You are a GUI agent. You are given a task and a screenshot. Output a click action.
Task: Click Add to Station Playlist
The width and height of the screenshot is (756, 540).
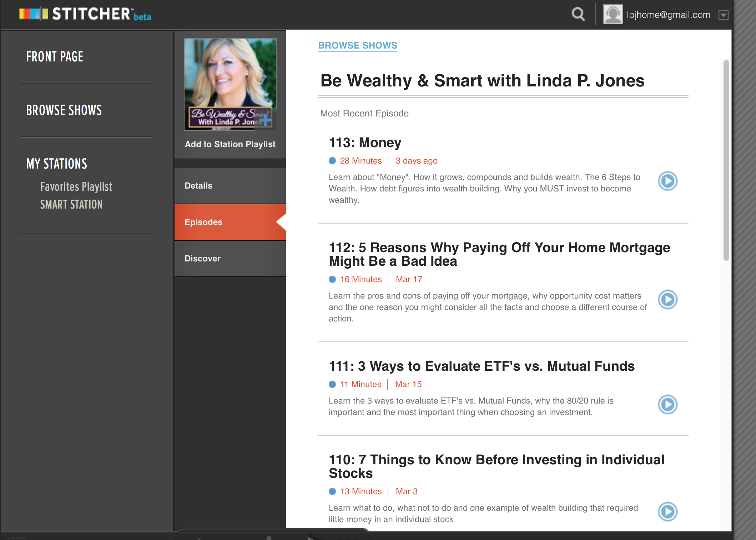[230, 144]
